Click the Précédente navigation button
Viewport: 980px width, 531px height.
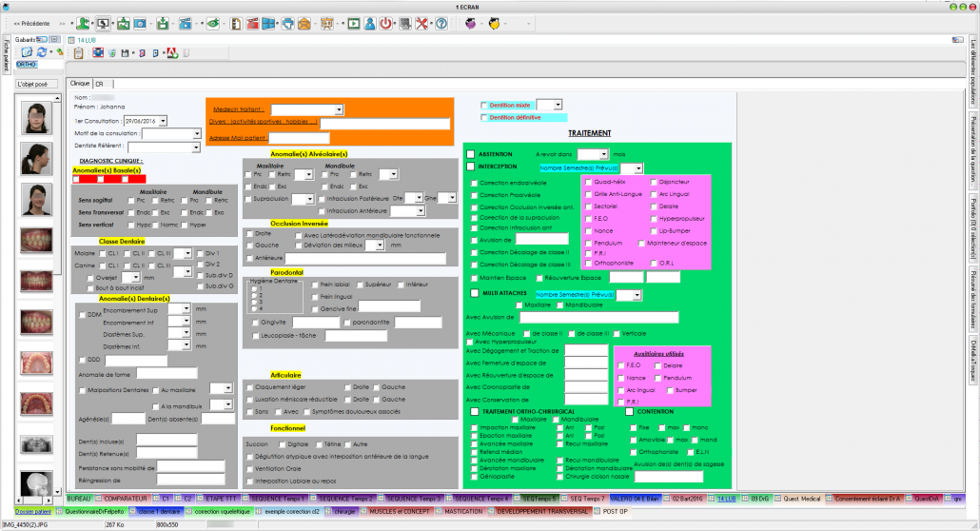[x=31, y=23]
